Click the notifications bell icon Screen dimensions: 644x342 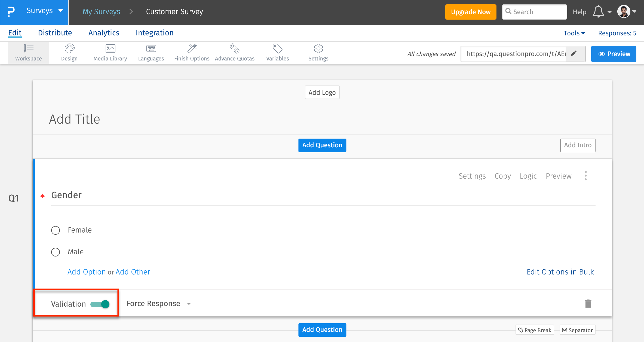point(598,12)
